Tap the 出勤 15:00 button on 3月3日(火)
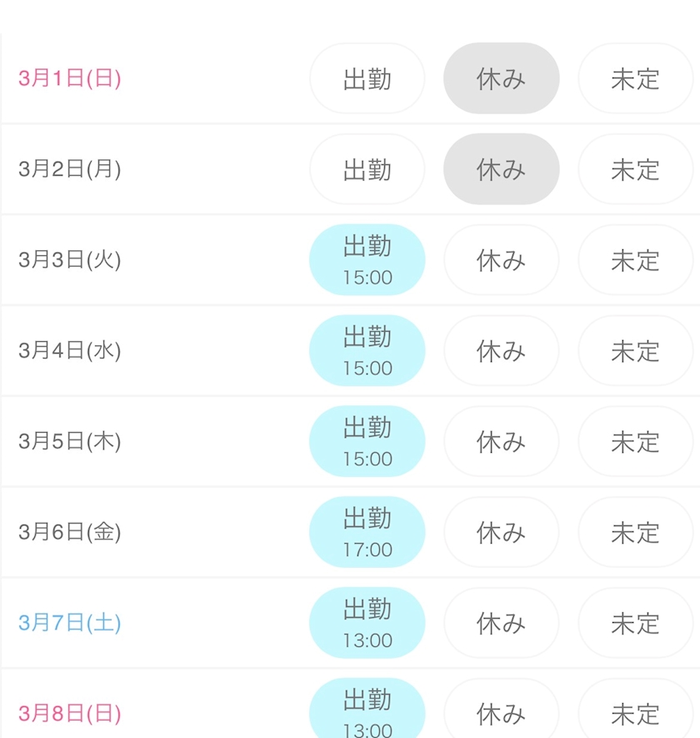Viewport: 700px width, 738px height. point(367,260)
